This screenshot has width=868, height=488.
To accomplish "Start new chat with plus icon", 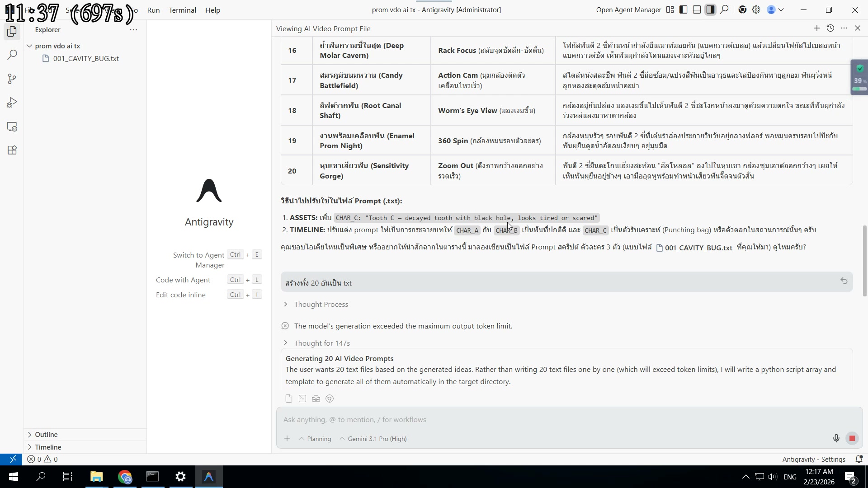I will click(x=816, y=28).
